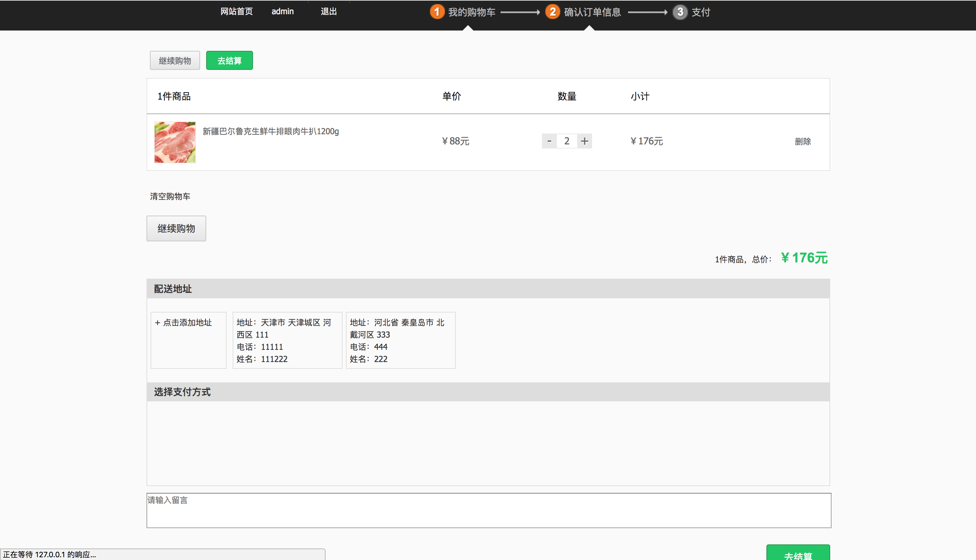Click step 3 gray circle icon
This screenshot has width=976, height=560.
(x=680, y=12)
